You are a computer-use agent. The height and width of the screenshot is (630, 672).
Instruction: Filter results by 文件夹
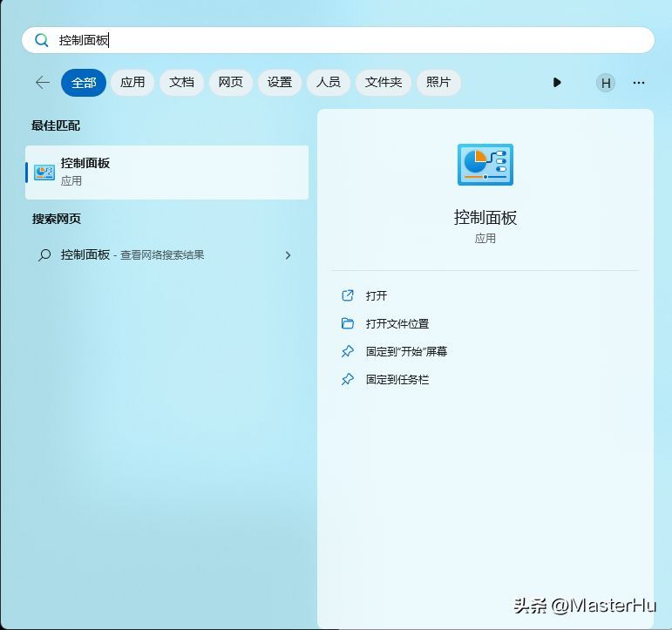pyautogui.click(x=384, y=82)
